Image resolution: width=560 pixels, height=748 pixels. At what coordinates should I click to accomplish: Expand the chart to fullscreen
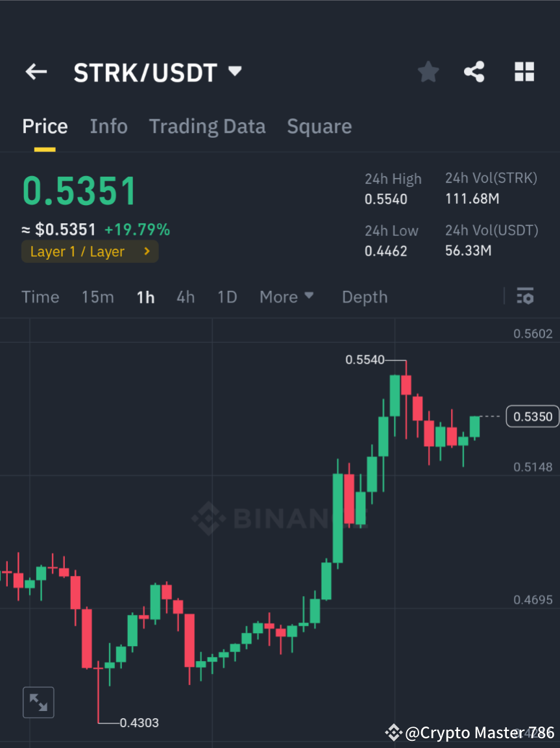pos(38,702)
